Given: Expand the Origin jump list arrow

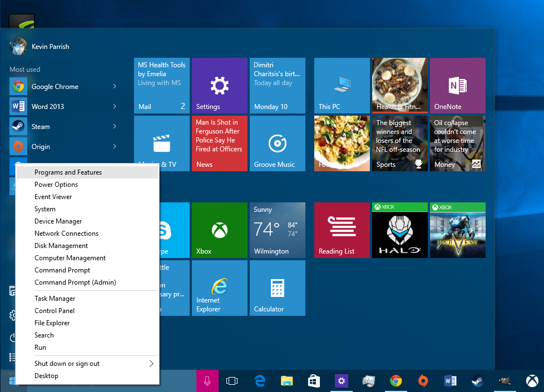Looking at the screenshot, I should (115, 146).
